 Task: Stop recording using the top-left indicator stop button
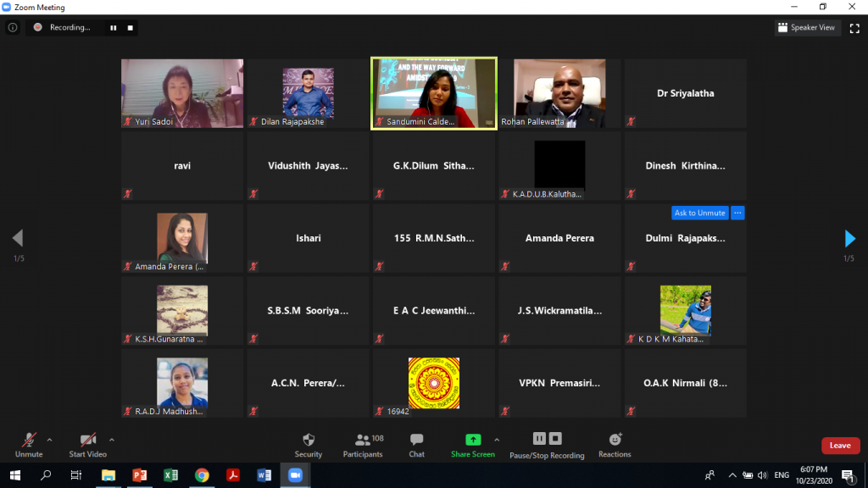click(131, 27)
